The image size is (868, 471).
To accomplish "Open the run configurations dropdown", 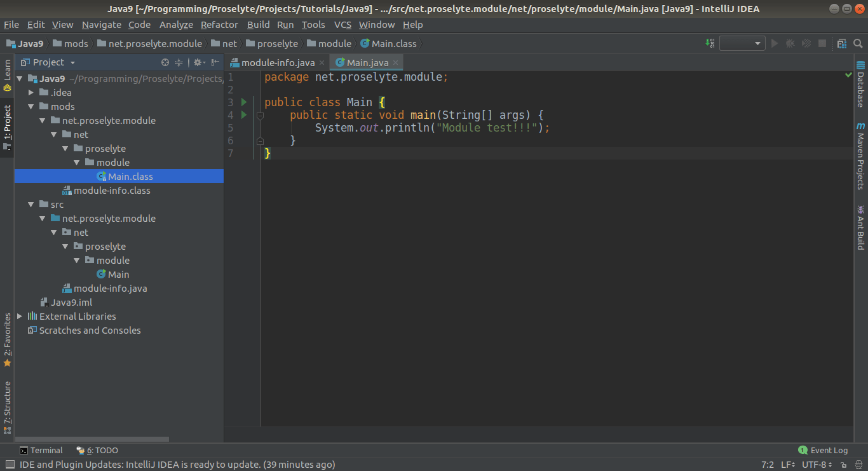I will [x=742, y=43].
